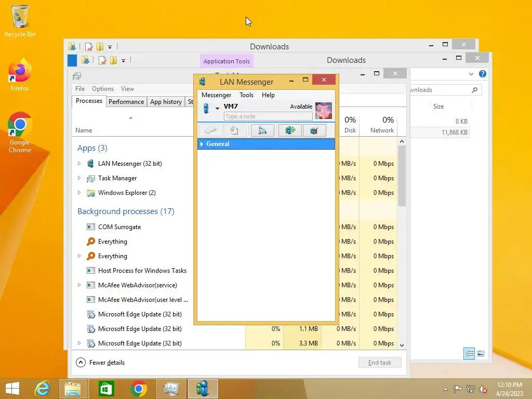Switch to the App history tab
The height and width of the screenshot is (399, 532).
pos(166,102)
